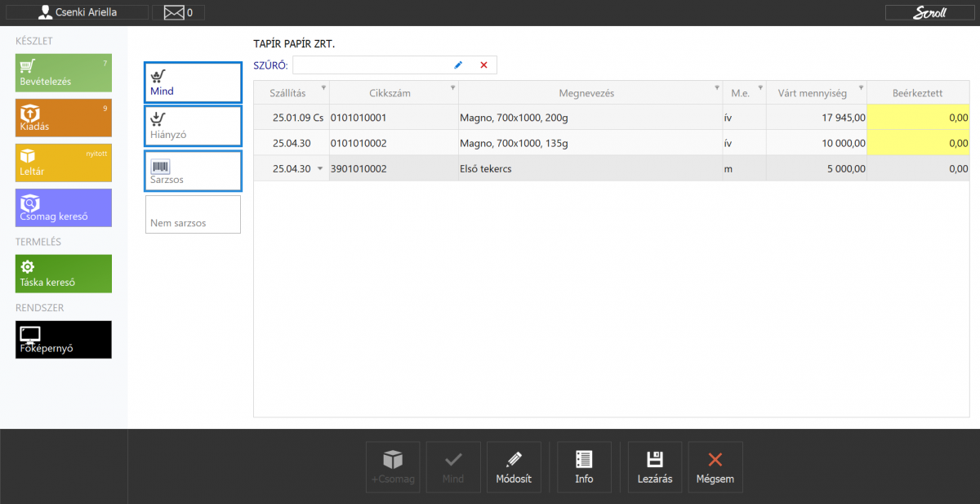Select the Hiányzó filter tab
The height and width of the screenshot is (504, 980).
[194, 126]
